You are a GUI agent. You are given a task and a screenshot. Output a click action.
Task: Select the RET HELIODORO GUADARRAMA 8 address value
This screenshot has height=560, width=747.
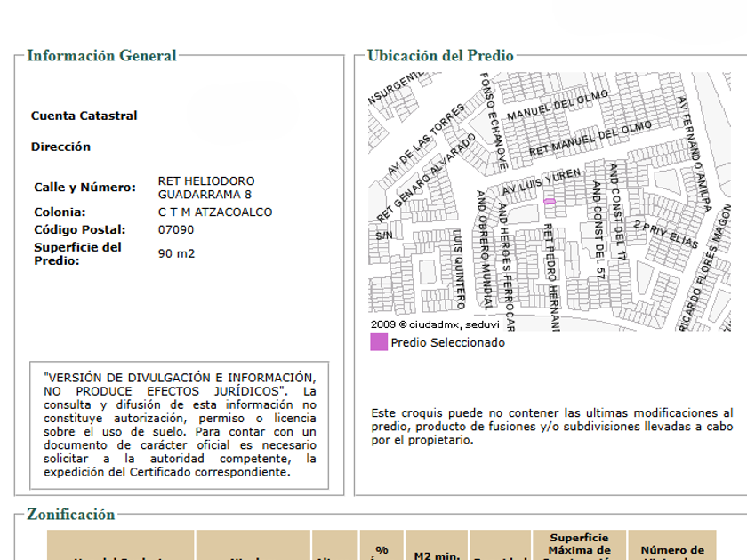coord(205,188)
